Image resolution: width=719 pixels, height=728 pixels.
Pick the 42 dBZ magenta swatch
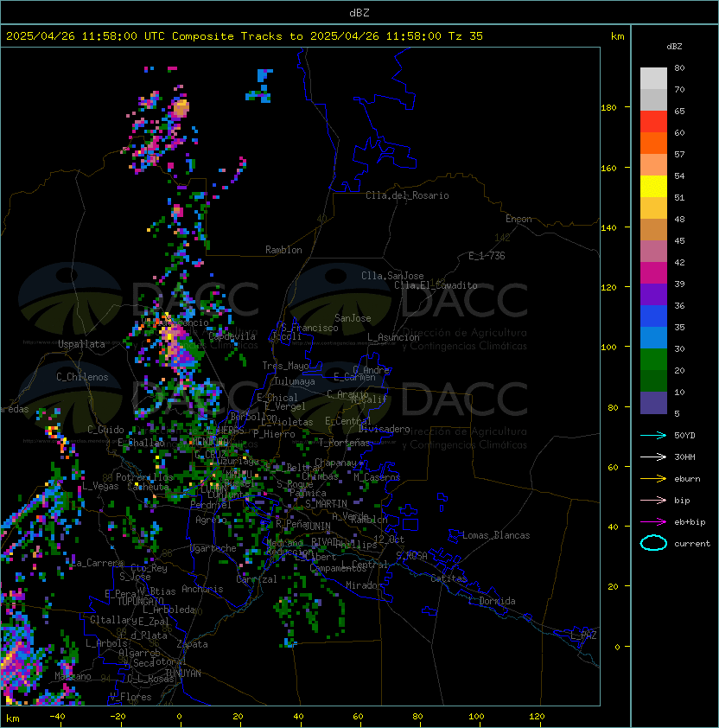pos(653,273)
